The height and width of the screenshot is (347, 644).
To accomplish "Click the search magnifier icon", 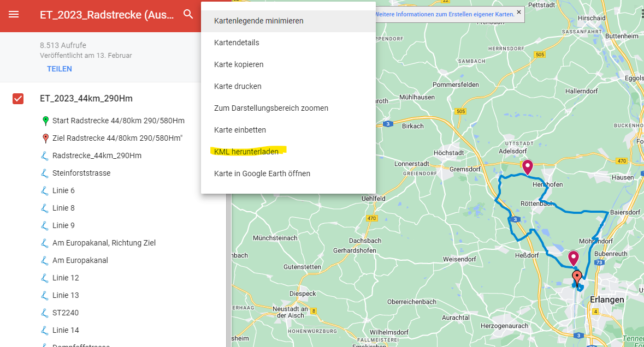I will tap(188, 15).
